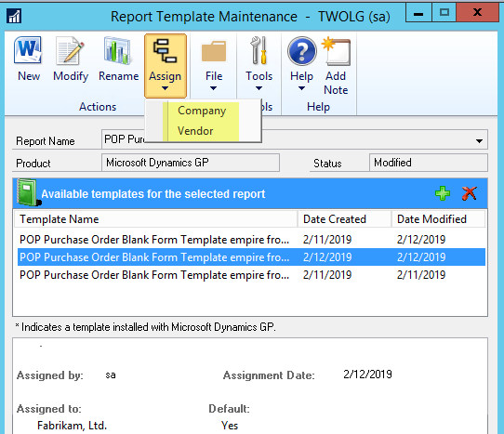The image size is (504, 434).
Task: Close the Report Template Maintenance window
Action: [478, 12]
